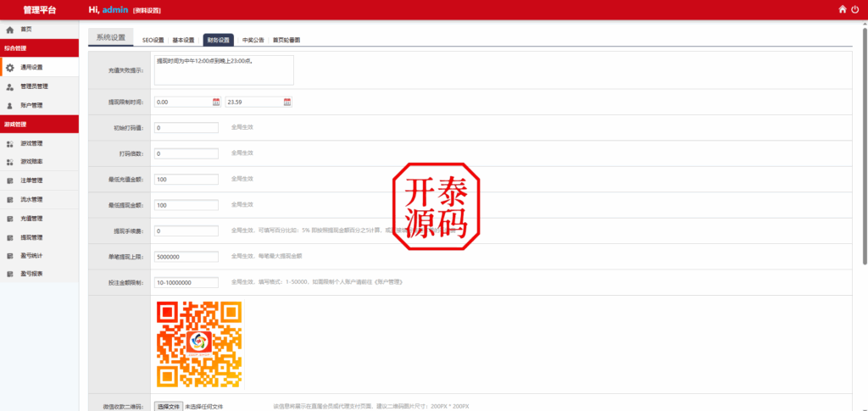This screenshot has height=411, width=868.
Task: Click the 系统设置 heading tab
Action: (x=111, y=37)
